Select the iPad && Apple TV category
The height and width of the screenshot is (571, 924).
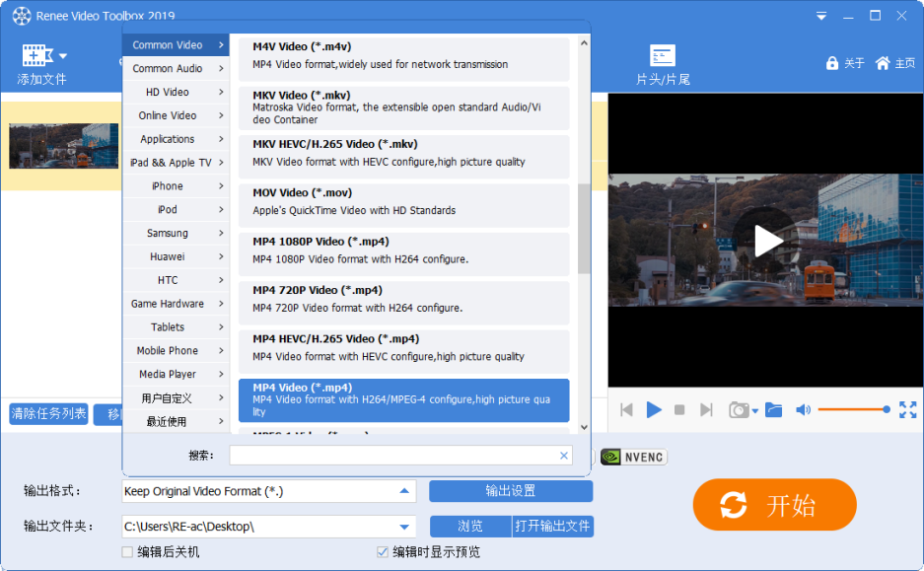point(177,163)
